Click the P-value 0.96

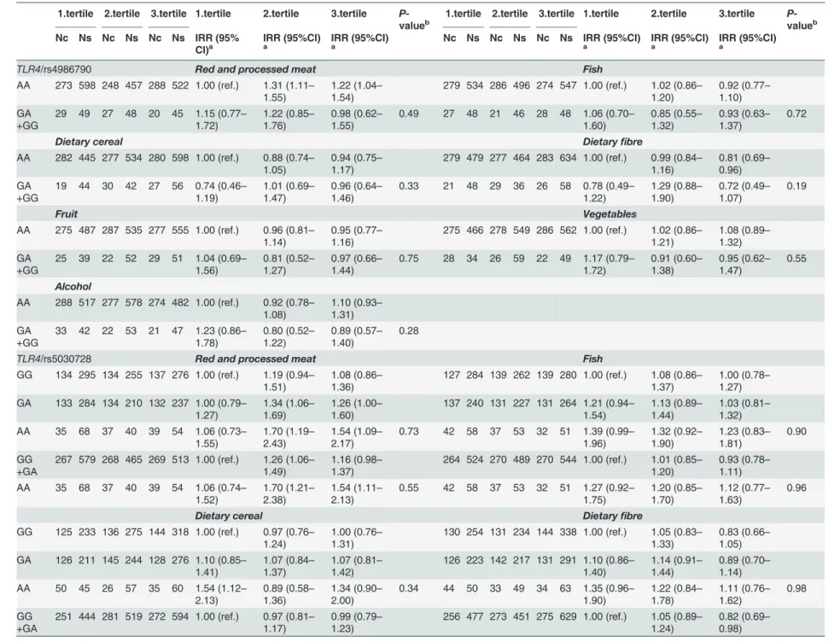click(x=796, y=487)
